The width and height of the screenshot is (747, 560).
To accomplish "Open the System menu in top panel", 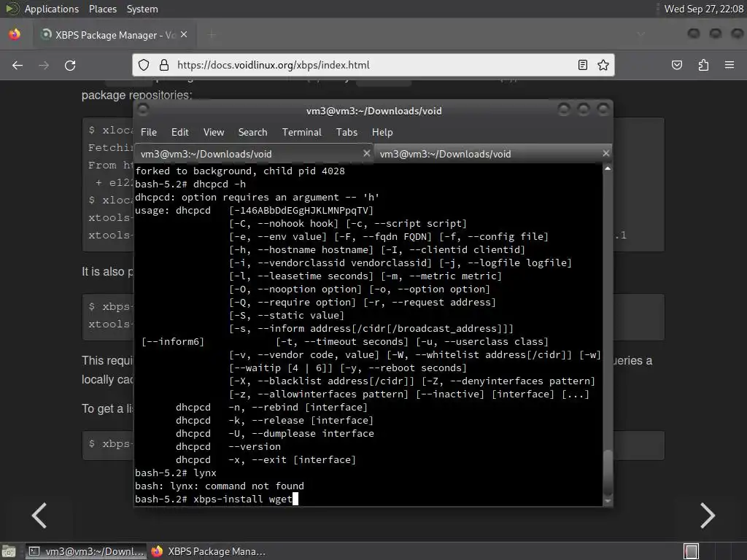I will click(x=142, y=9).
